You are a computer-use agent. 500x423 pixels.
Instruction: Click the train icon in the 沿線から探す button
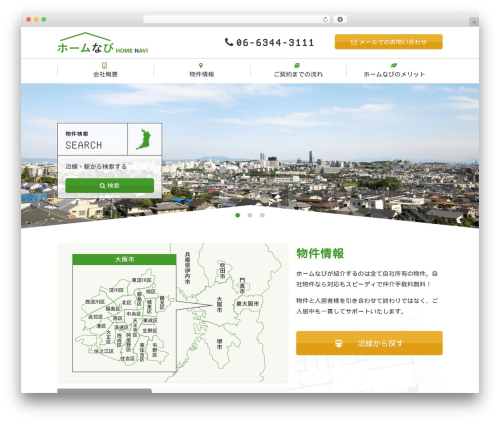(x=339, y=343)
